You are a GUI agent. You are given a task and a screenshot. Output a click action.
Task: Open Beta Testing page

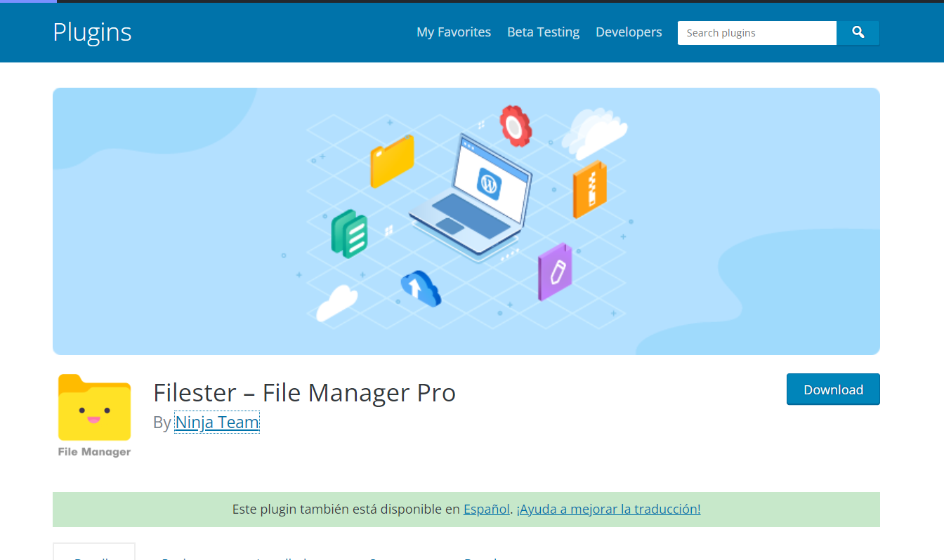543,32
